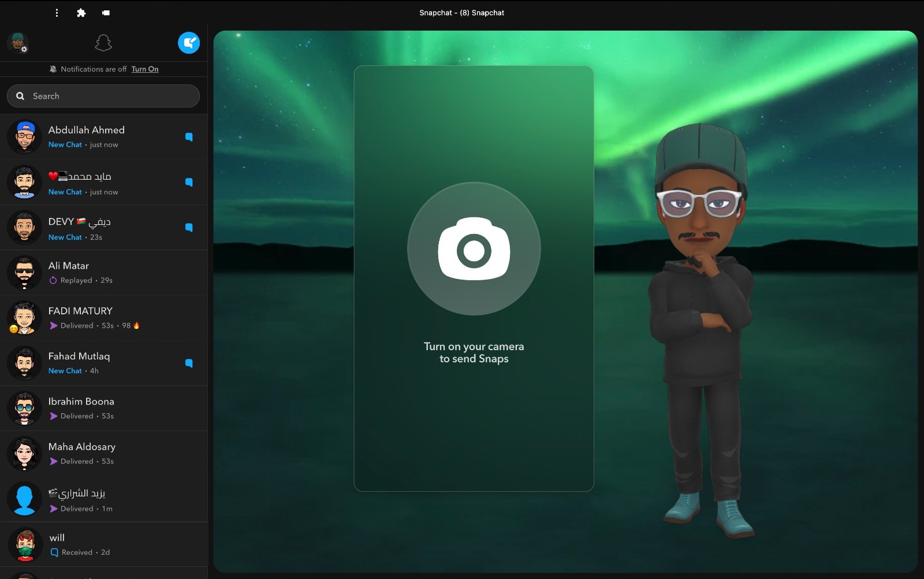Turn On notifications link

click(144, 69)
